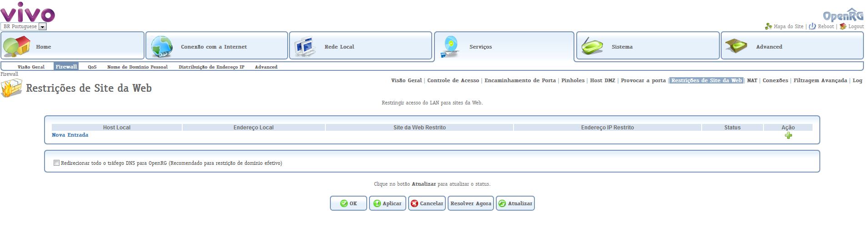Click the Logout link text

(856, 26)
